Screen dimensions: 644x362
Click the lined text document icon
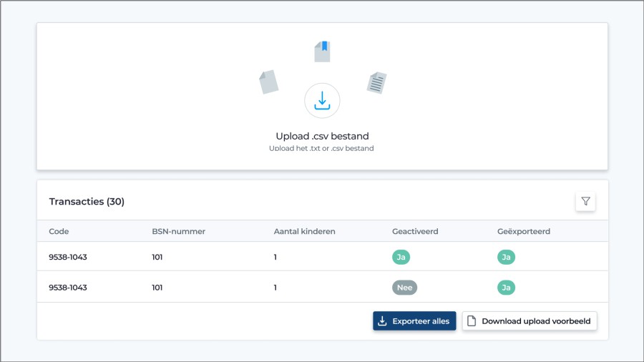point(376,82)
